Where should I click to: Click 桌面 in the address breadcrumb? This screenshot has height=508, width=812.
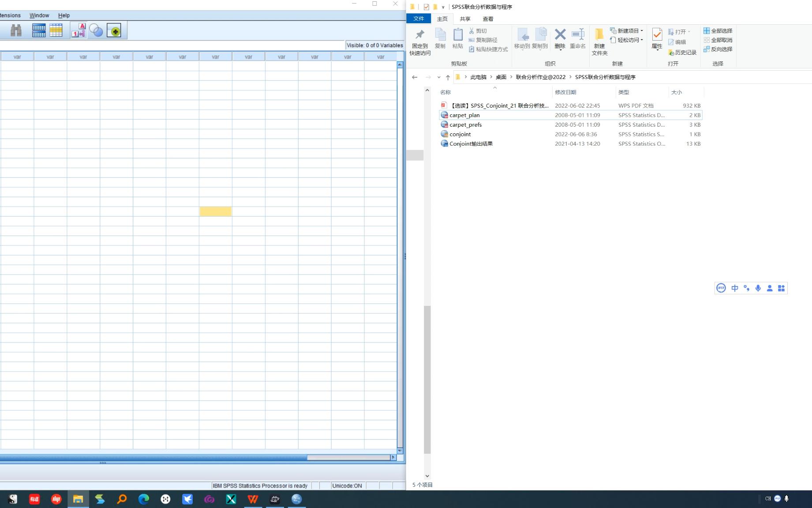501,77
